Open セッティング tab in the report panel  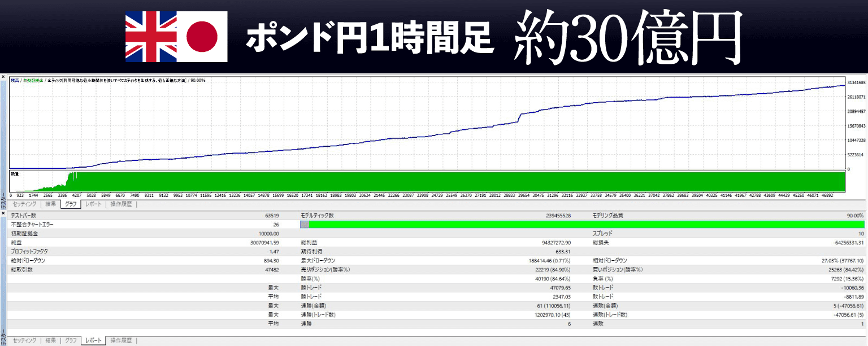tap(24, 340)
